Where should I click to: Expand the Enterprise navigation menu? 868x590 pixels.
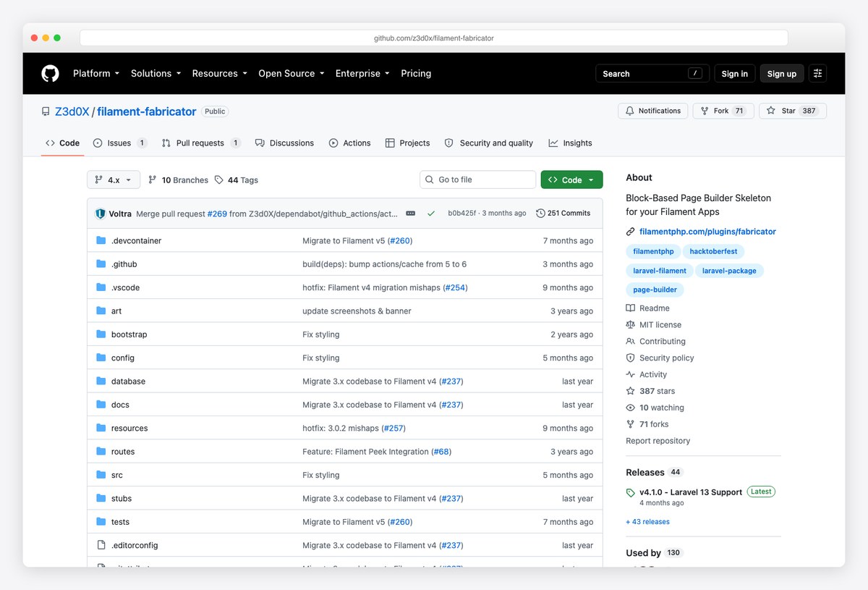(x=362, y=73)
